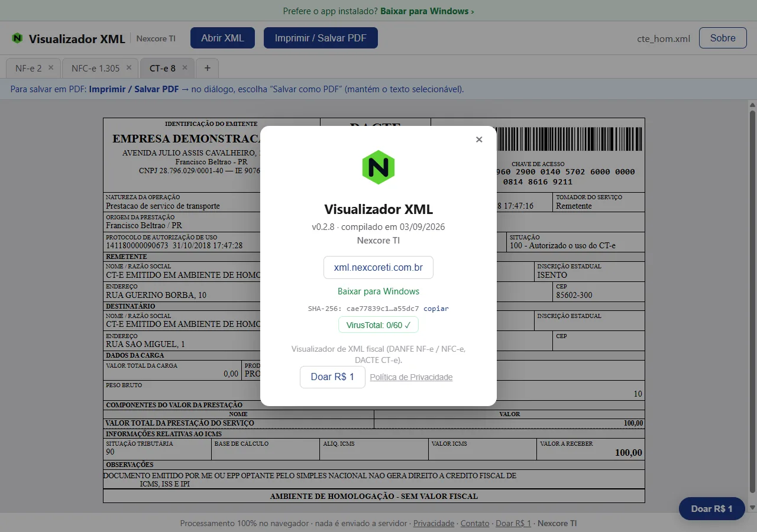757x532 pixels.
Task: Click the Situação Tributária value 90
Action: (x=110, y=452)
